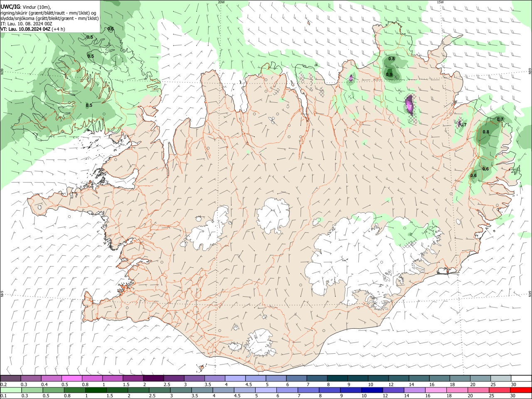
Task: Select the grey-green 3 rain legend swatch
Action: pyautogui.click(x=181, y=390)
